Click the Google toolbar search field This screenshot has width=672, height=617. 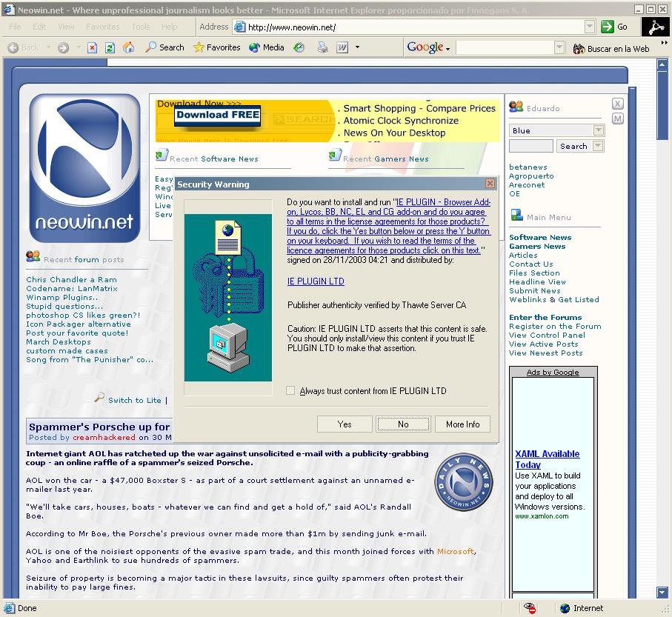(505, 47)
